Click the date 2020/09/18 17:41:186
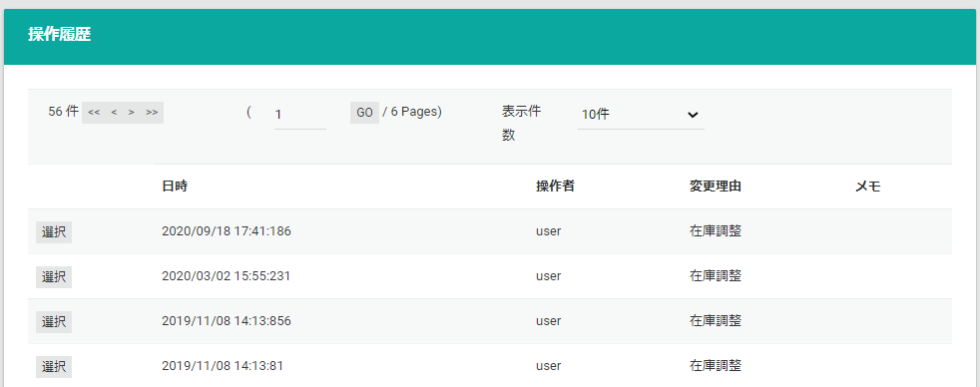The width and height of the screenshot is (980, 387). coord(227,231)
